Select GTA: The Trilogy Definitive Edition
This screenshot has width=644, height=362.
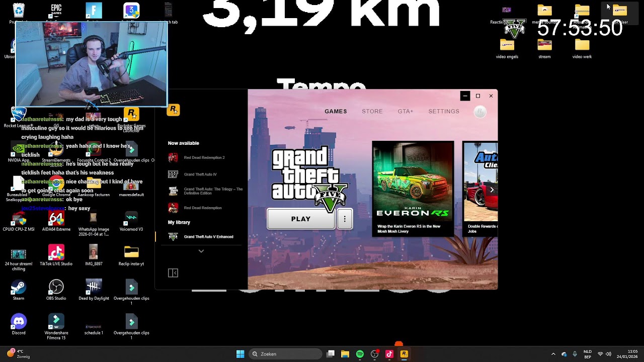click(205, 191)
